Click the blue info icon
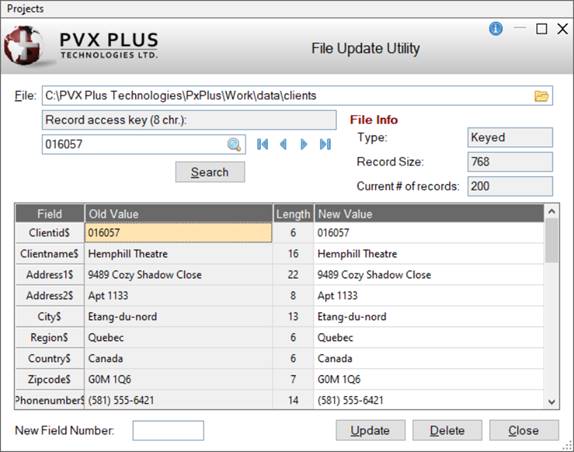574x452 pixels. [x=496, y=28]
